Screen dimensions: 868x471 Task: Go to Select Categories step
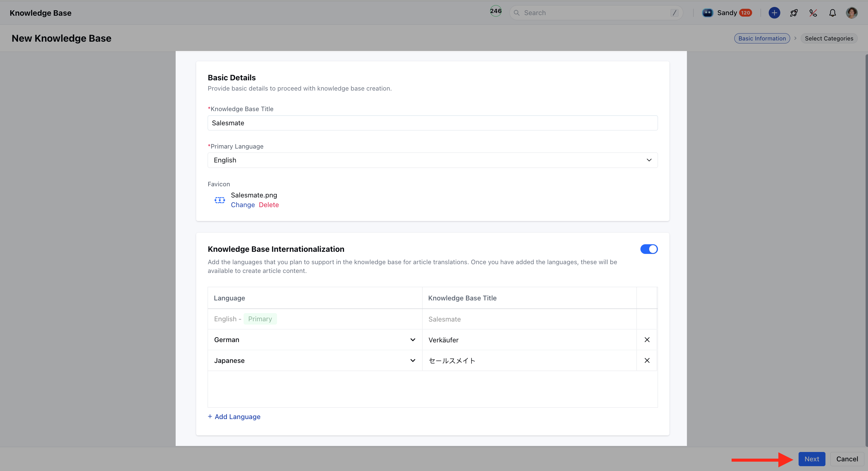pos(828,38)
